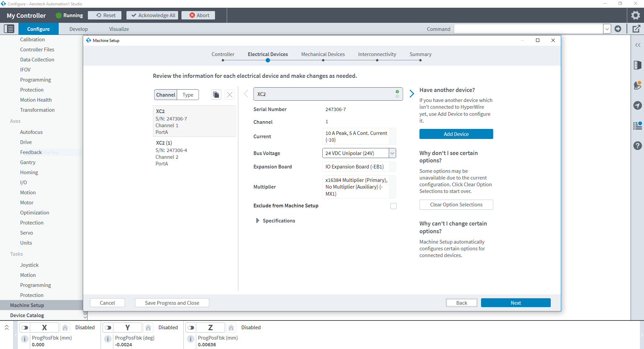
Task: Enable the X axis toggle
Action: 25,328
